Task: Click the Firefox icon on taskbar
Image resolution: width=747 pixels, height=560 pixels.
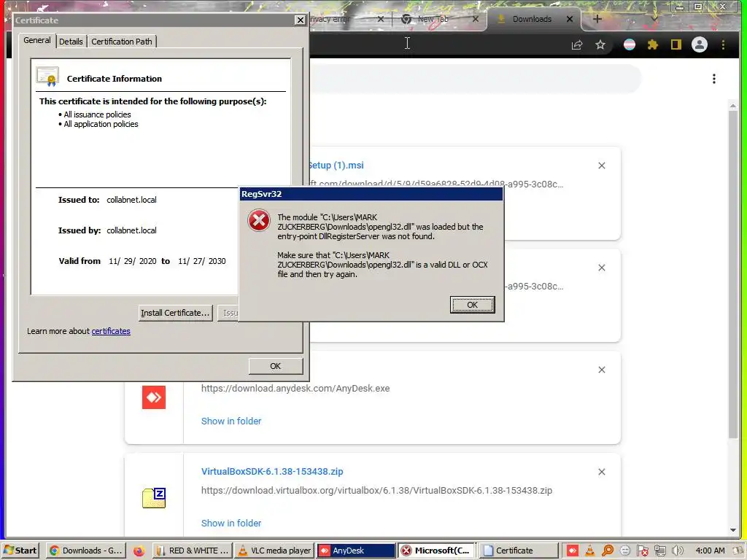Action: tap(139, 551)
